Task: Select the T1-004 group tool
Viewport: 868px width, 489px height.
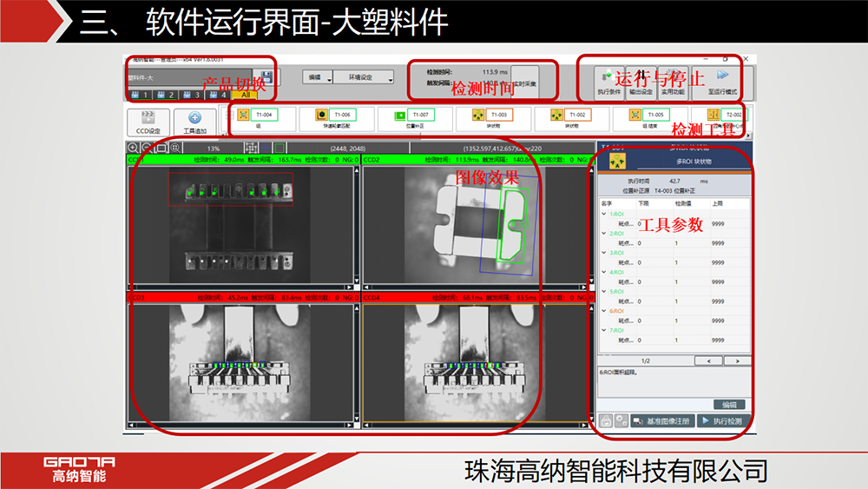Action: [259, 119]
